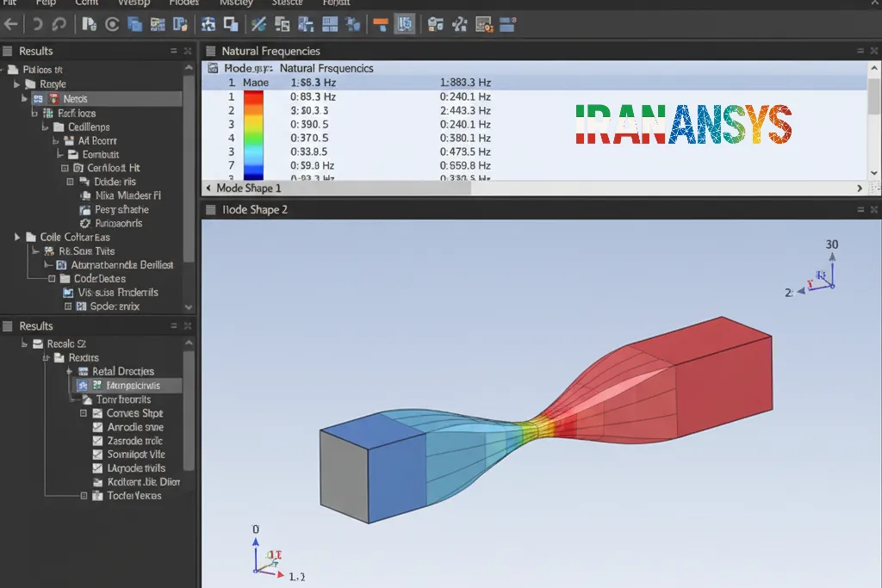Expand the 'Roqyle' folder arrow
The image size is (882, 588).
click(17, 84)
